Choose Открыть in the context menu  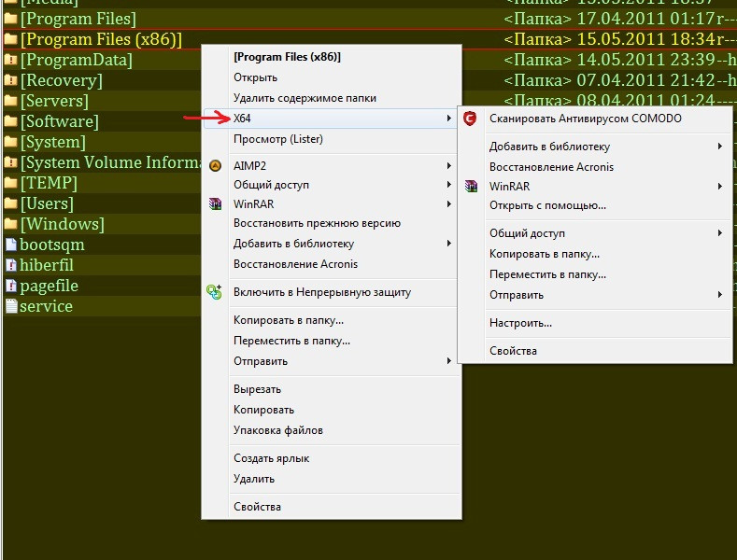255,77
